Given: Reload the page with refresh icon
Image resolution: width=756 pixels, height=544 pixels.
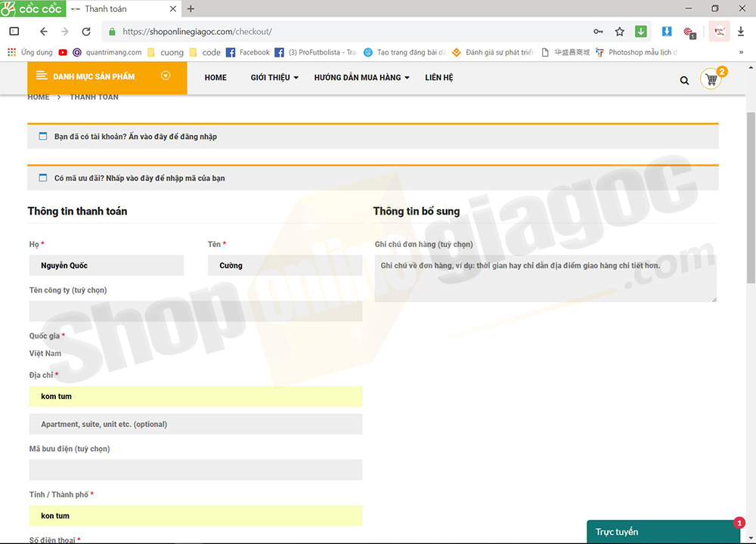Looking at the screenshot, I should point(86,32).
